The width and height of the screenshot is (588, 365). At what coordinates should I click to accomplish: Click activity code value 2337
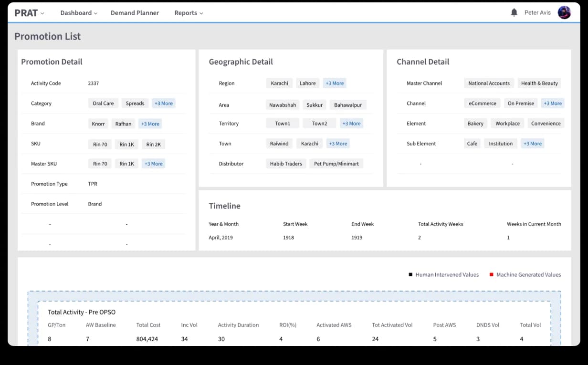pyautogui.click(x=94, y=83)
